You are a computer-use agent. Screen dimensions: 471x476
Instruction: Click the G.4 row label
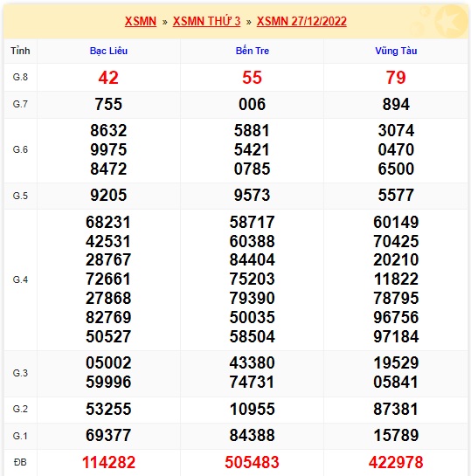20,279
